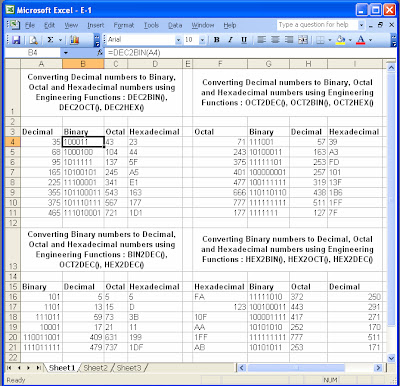
Task: Click the Select All corner button
Action: click(x=13, y=64)
